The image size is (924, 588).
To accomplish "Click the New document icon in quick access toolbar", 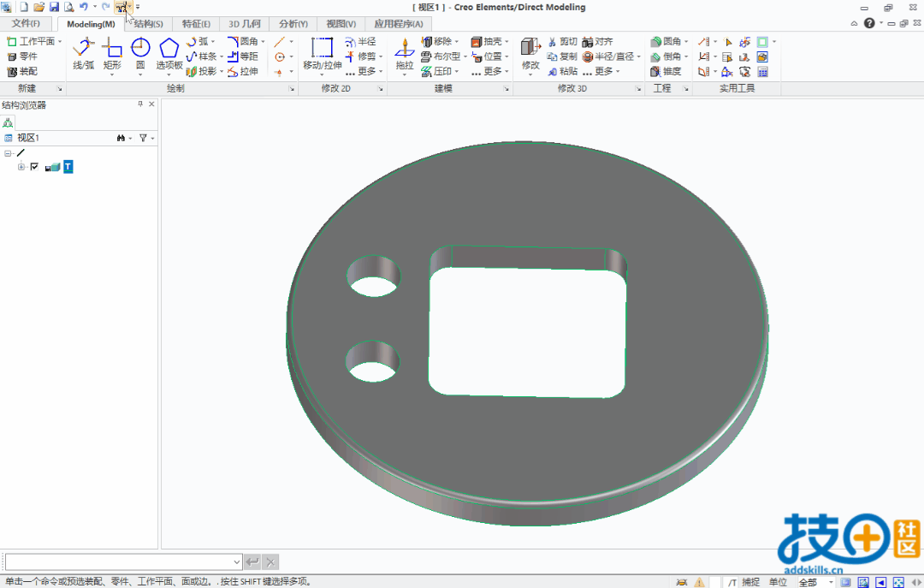I will pyautogui.click(x=24, y=7).
